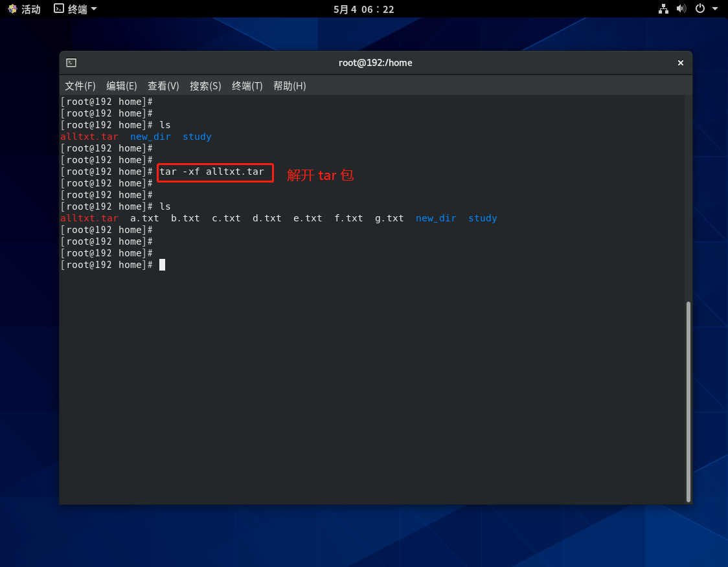
Task: Open the 查看(V) menu
Action: 163,86
